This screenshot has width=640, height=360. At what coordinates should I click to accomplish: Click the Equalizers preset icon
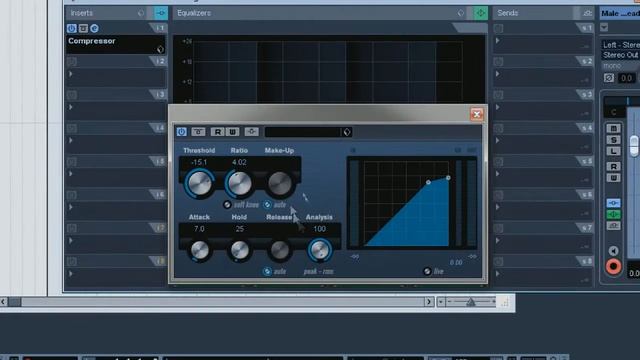click(461, 13)
